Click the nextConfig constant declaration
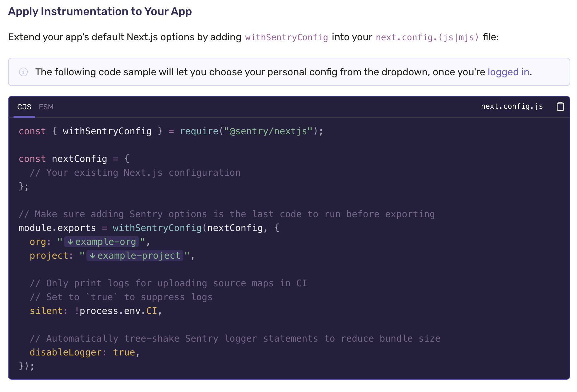Image resolution: width=577 pixels, height=392 pixels. tap(79, 159)
